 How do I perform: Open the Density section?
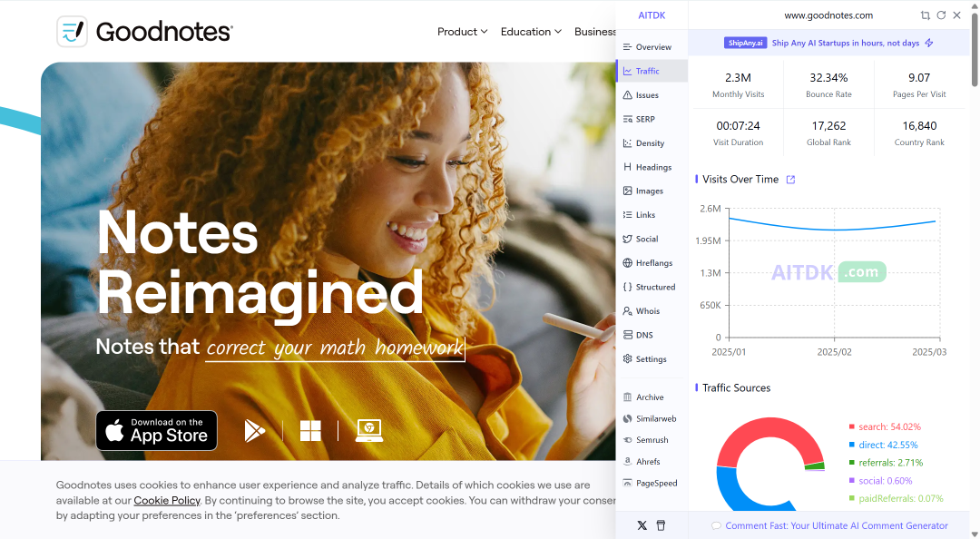652,143
